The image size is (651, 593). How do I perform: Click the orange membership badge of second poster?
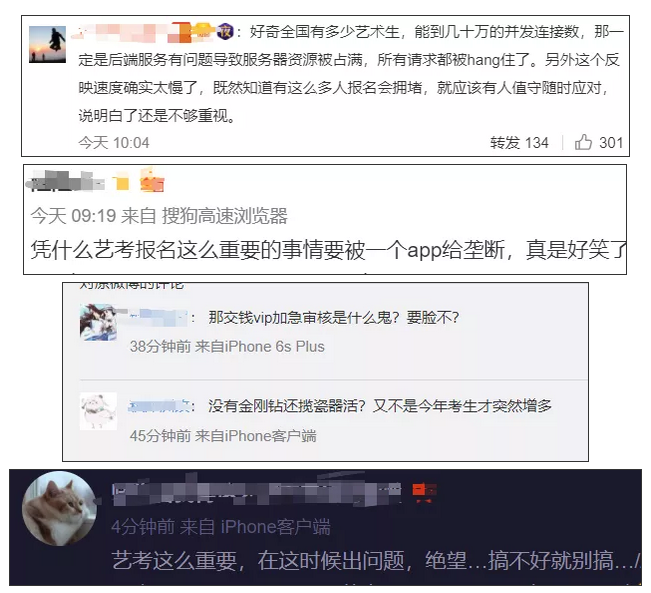(x=152, y=181)
